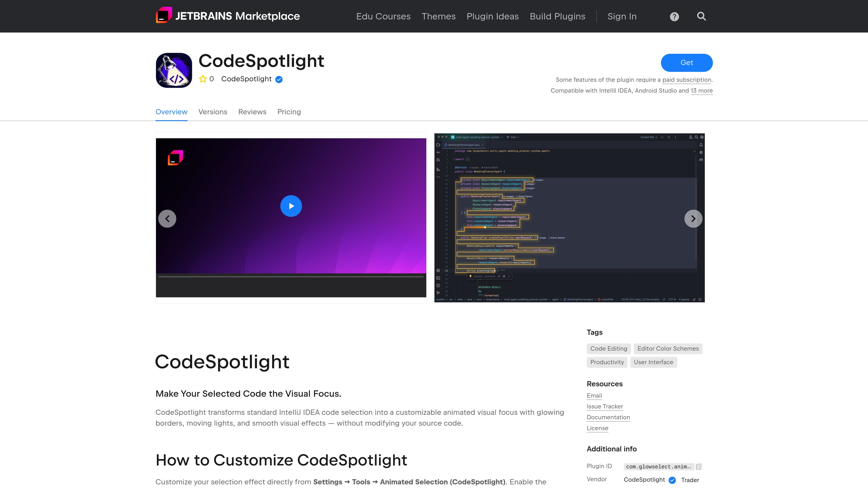Open the paid subscription link
The image size is (868, 488).
686,80
